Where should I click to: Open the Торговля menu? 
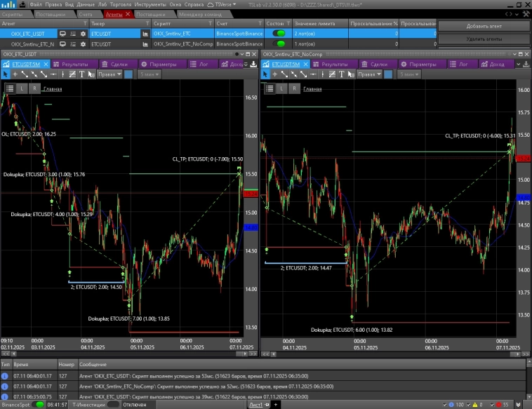121,4
